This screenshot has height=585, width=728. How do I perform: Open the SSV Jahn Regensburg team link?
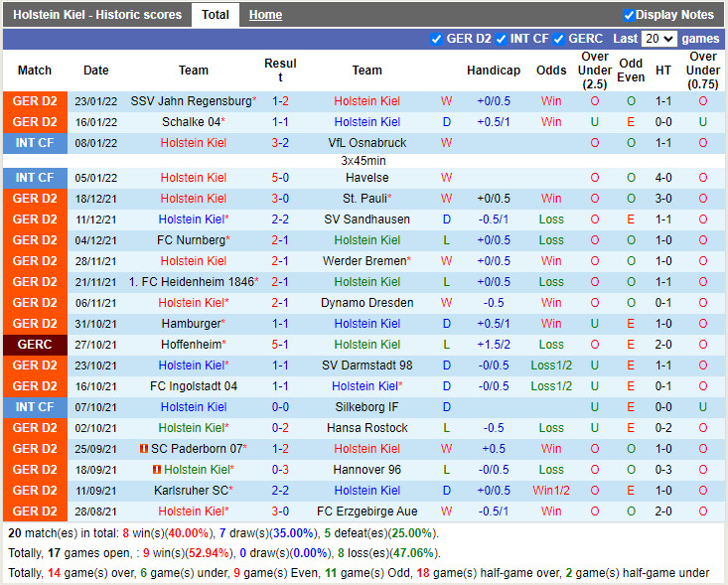coord(191,101)
